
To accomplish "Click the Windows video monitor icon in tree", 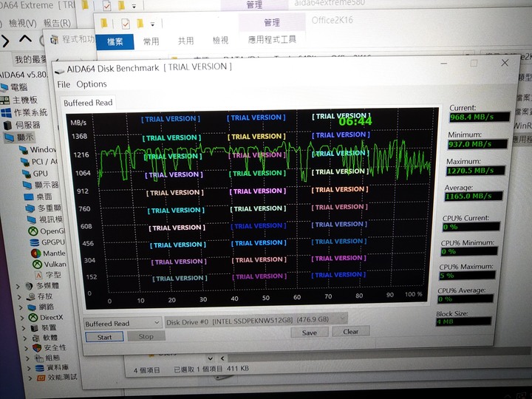I will click(x=24, y=149).
